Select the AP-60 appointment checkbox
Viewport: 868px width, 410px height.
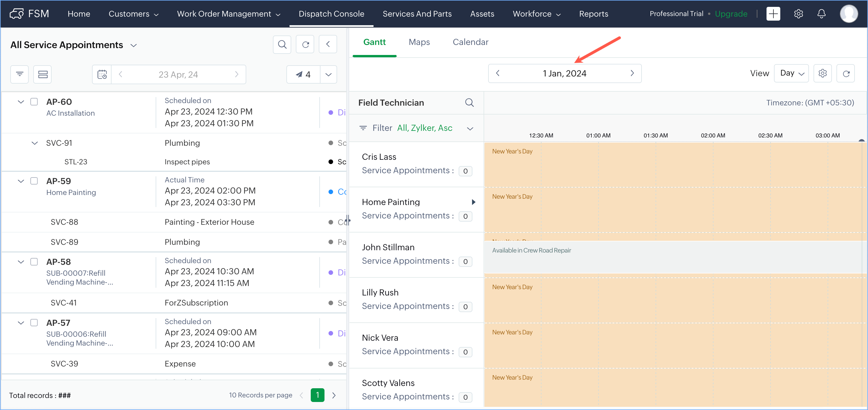pyautogui.click(x=34, y=102)
